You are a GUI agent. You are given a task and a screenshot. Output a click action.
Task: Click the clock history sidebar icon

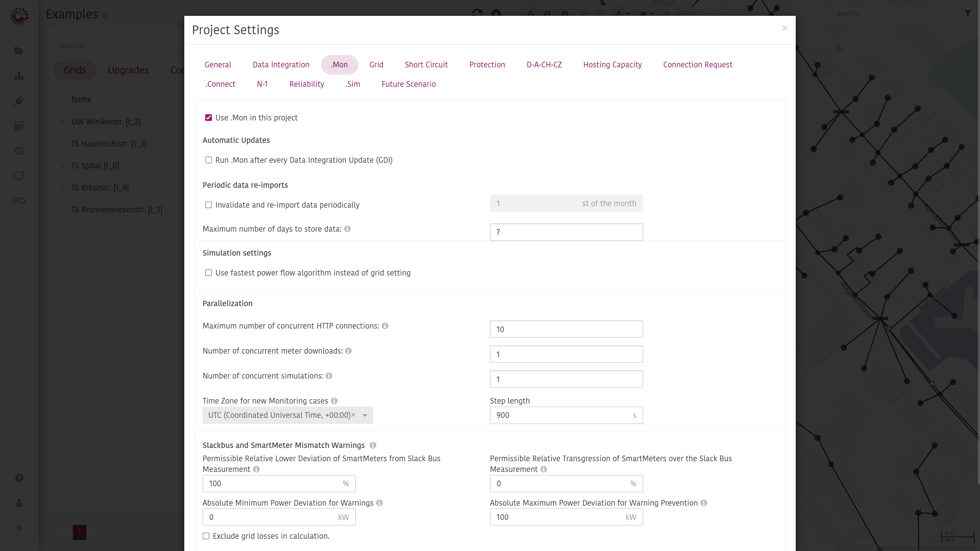[x=19, y=151]
